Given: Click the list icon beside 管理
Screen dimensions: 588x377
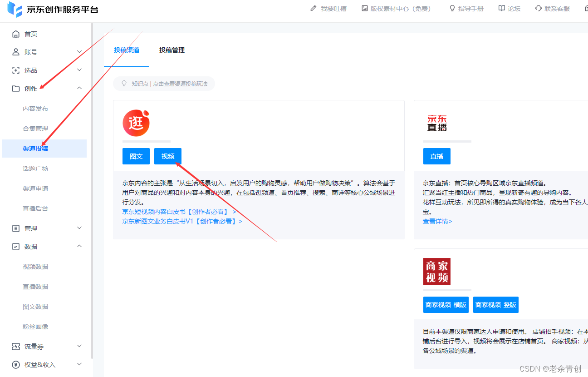Looking at the screenshot, I should tap(16, 228).
